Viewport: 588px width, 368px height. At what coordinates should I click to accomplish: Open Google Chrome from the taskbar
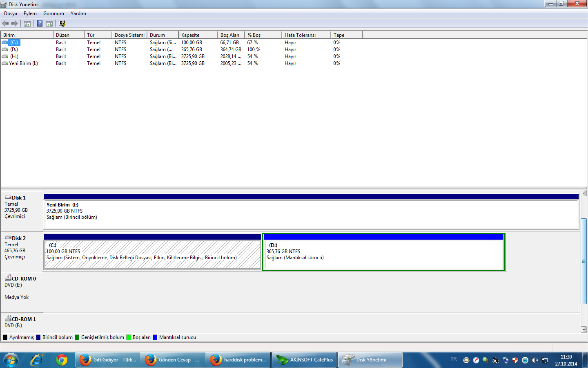(x=62, y=360)
